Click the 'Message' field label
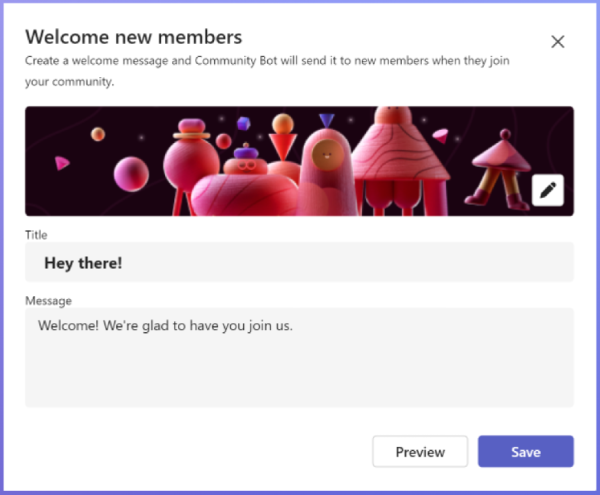The height and width of the screenshot is (495, 600). 48,300
